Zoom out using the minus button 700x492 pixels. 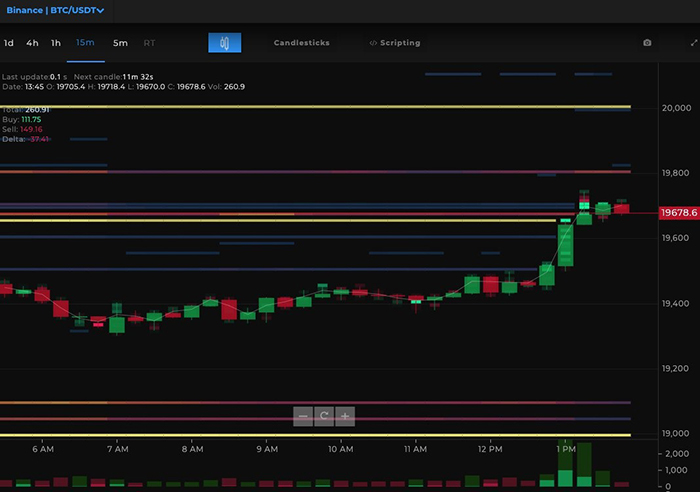click(303, 416)
